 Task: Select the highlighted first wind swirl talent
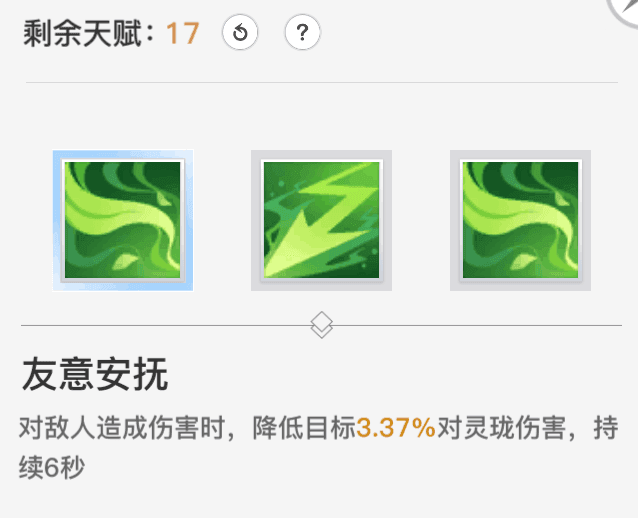click(x=123, y=220)
